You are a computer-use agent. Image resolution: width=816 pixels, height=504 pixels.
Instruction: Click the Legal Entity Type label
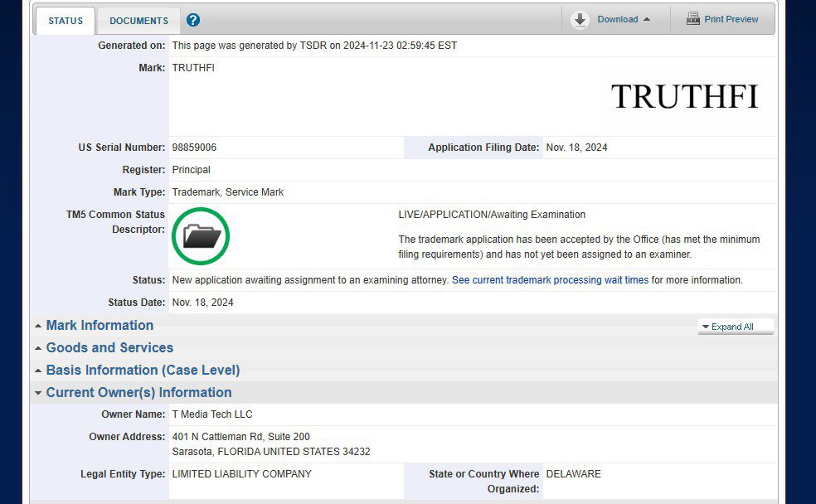point(123,474)
